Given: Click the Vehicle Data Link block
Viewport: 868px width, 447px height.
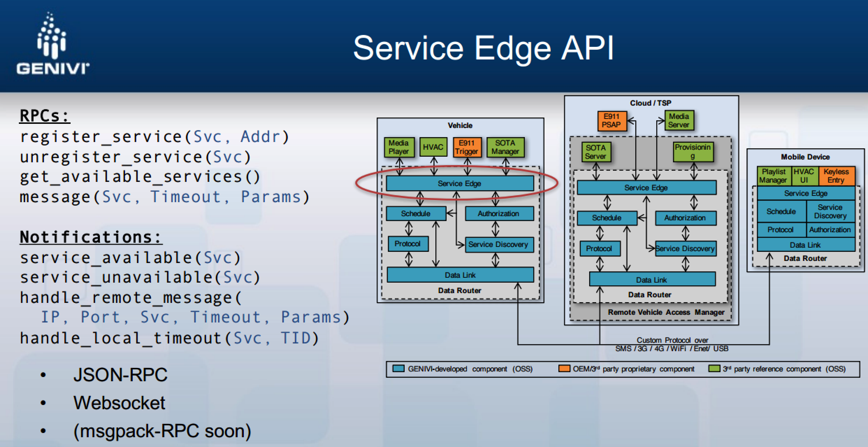Looking at the screenshot, I should pyautogui.click(x=460, y=275).
